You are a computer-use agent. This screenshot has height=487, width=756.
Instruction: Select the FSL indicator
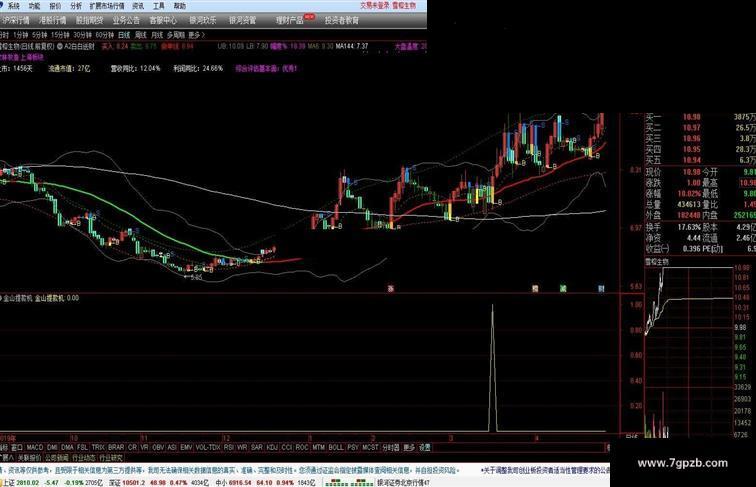tap(82, 447)
